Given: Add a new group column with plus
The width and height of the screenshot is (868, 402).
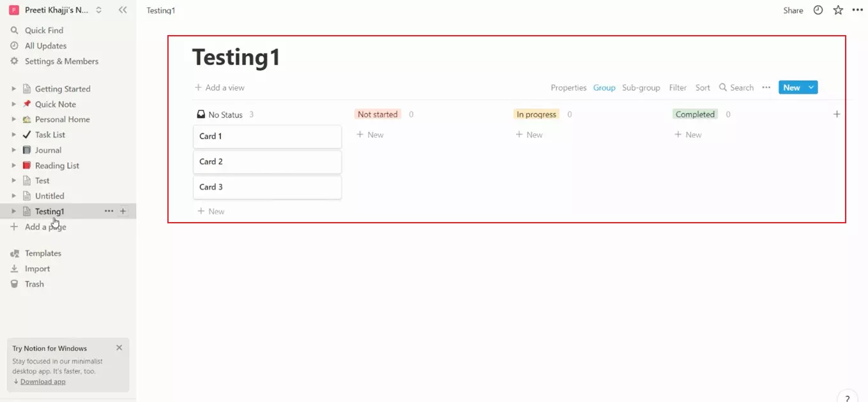Looking at the screenshot, I should coord(837,114).
